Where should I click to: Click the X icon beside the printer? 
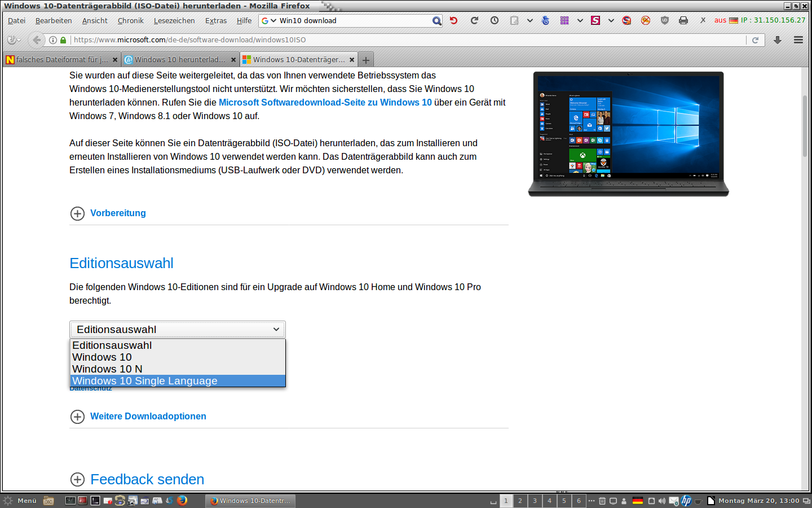703,20
